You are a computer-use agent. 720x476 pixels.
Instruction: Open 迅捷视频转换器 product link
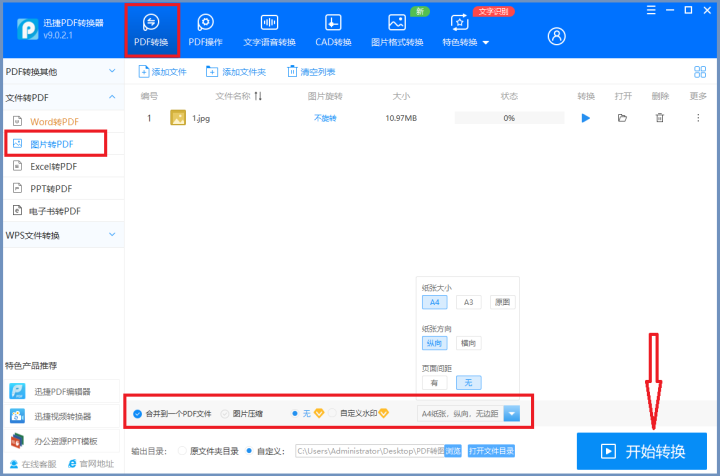tap(62, 416)
